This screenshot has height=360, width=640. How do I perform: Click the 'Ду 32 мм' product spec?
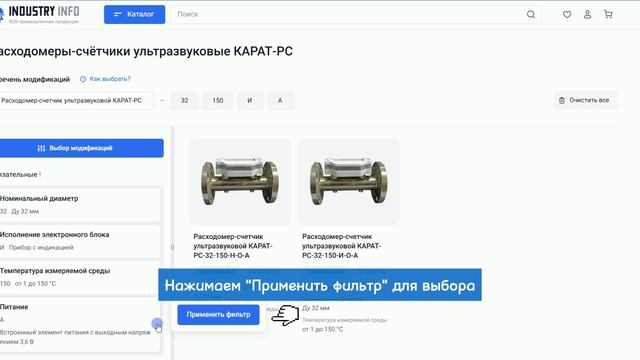click(x=316, y=308)
